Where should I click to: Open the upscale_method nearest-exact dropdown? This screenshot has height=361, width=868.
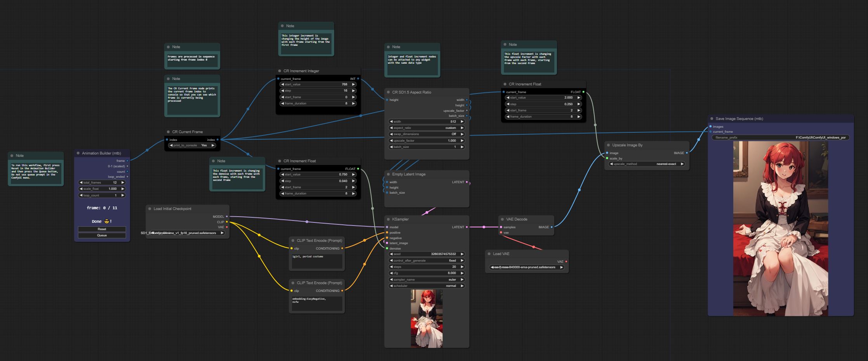pyautogui.click(x=647, y=164)
